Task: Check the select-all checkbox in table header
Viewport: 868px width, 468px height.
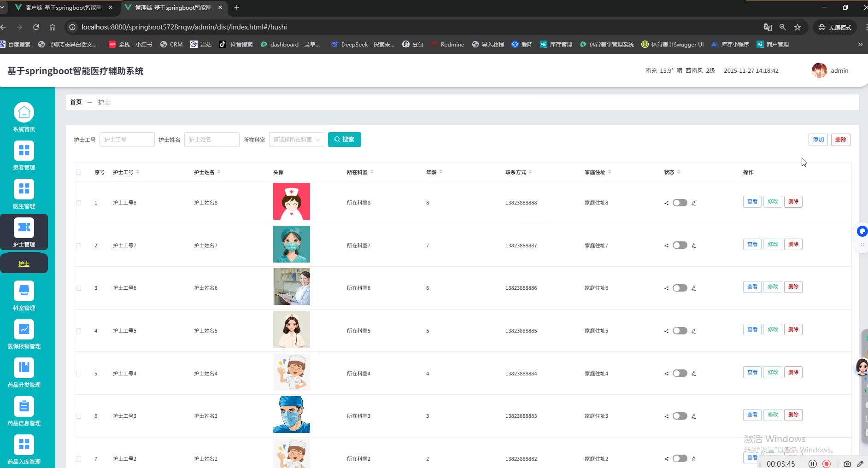Action: [x=78, y=172]
